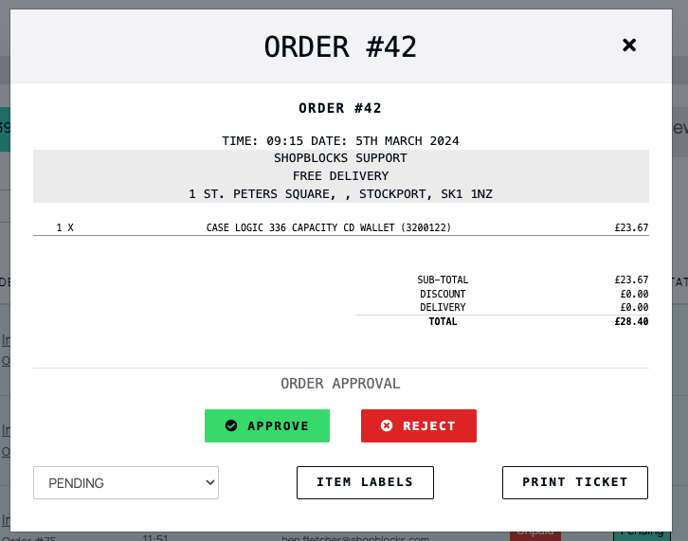The height and width of the screenshot is (541, 688).
Task: Print the order ticket
Action: [x=575, y=483]
